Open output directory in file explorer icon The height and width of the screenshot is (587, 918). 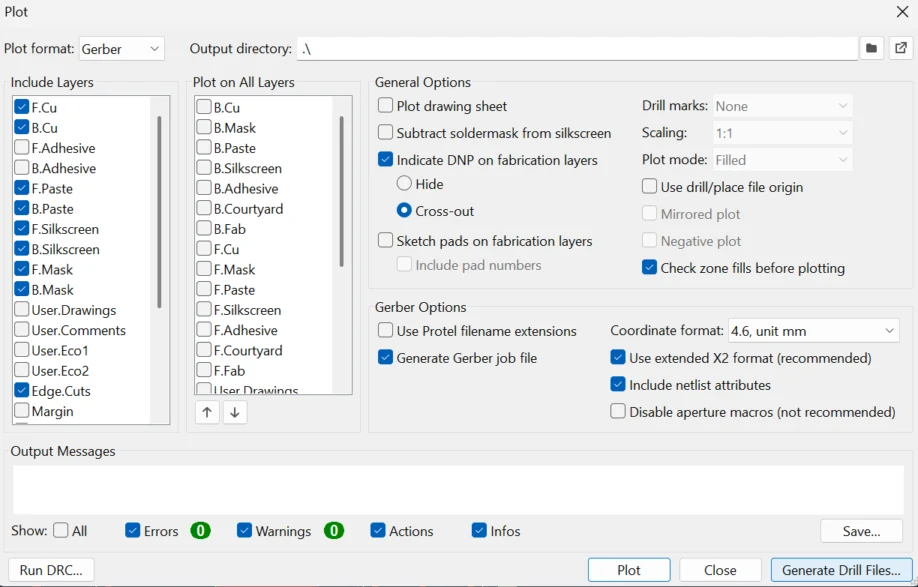point(901,48)
